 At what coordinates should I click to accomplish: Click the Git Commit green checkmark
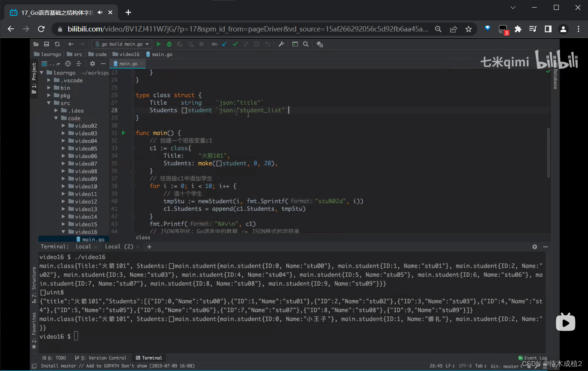pyautogui.click(x=235, y=44)
